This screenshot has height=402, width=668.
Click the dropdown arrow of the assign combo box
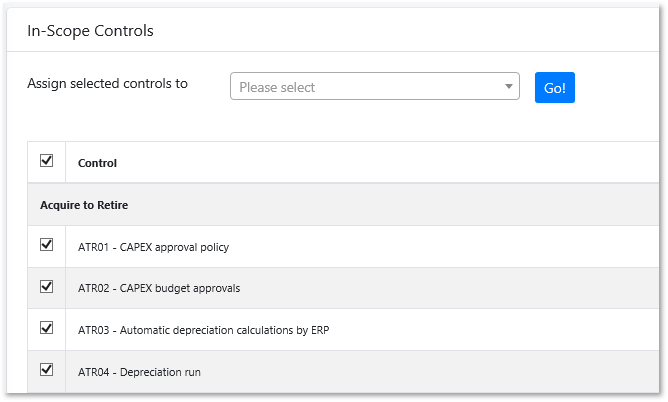pos(509,87)
